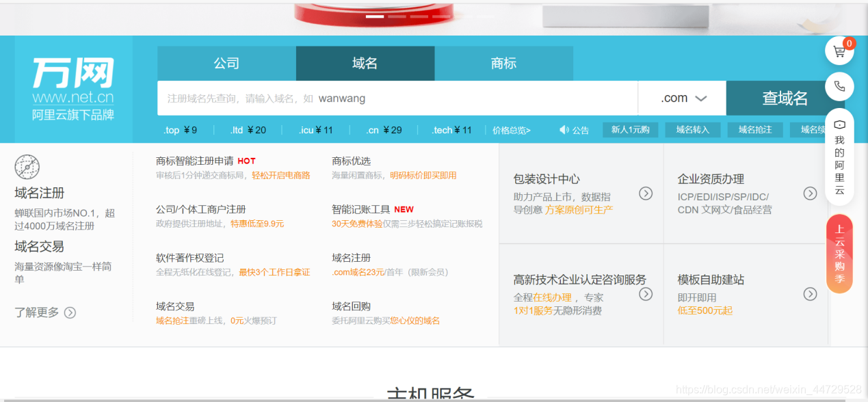
Task: Open the shopping cart icon
Action: tap(839, 51)
